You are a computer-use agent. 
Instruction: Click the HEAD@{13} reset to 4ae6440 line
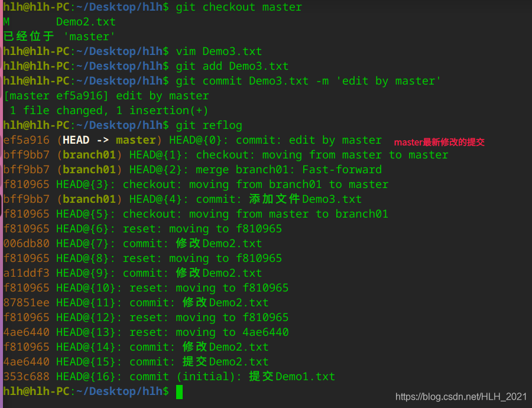pos(146,332)
